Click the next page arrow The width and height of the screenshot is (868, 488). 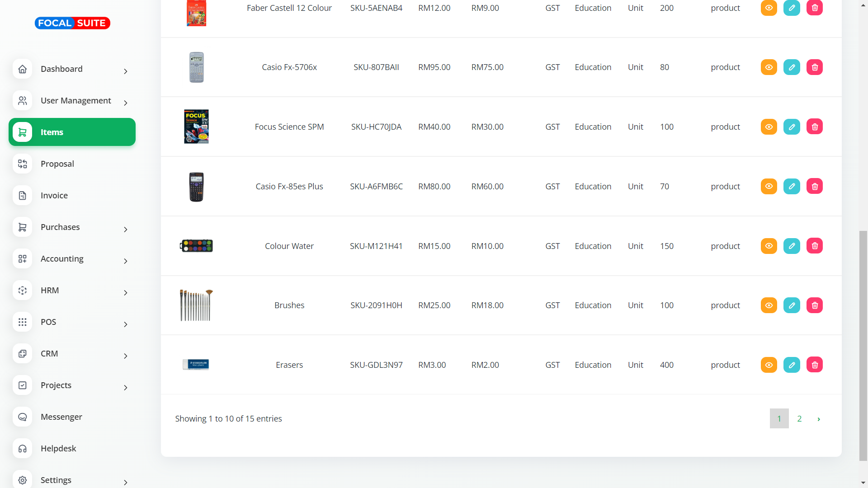click(819, 419)
